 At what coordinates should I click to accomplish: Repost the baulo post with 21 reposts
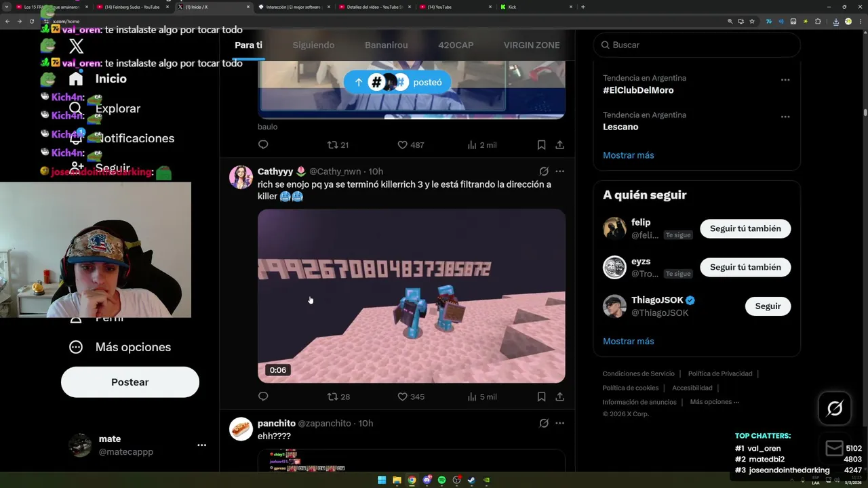click(x=338, y=145)
